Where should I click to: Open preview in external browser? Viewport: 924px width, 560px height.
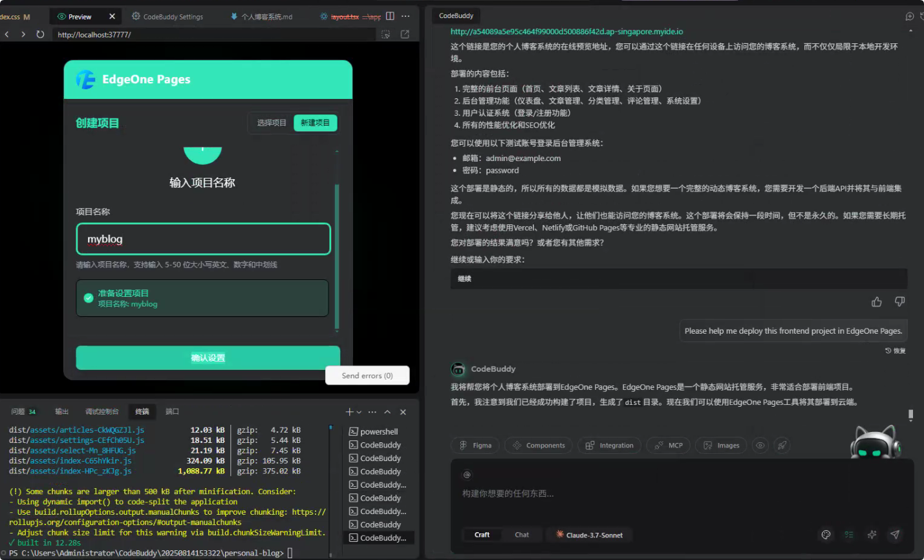(405, 34)
